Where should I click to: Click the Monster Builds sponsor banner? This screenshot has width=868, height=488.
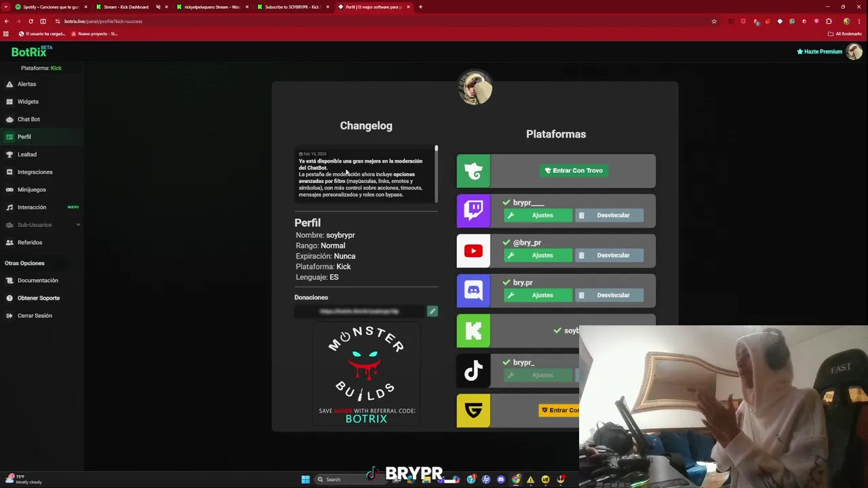coord(366,374)
